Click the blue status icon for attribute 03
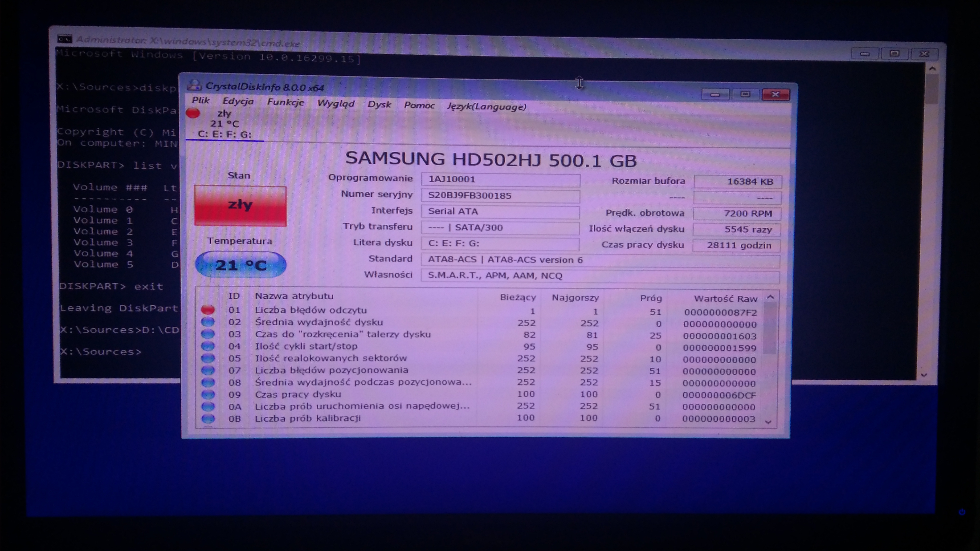The image size is (980, 551). (x=208, y=334)
